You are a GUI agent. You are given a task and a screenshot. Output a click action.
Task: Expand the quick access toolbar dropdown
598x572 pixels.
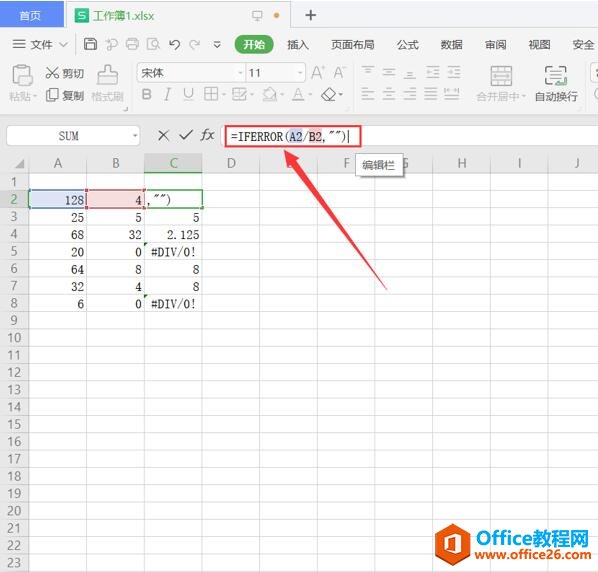pyautogui.click(x=217, y=45)
